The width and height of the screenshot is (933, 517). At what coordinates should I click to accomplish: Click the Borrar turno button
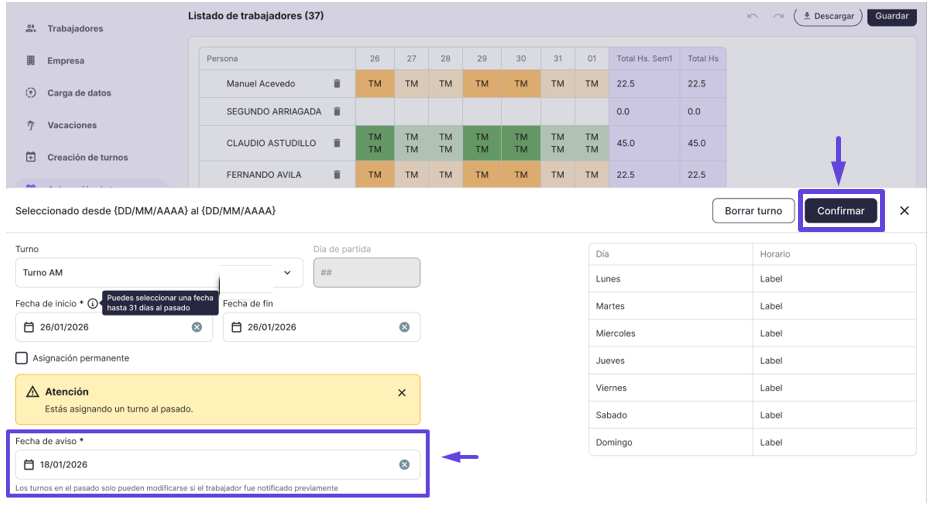tap(753, 211)
